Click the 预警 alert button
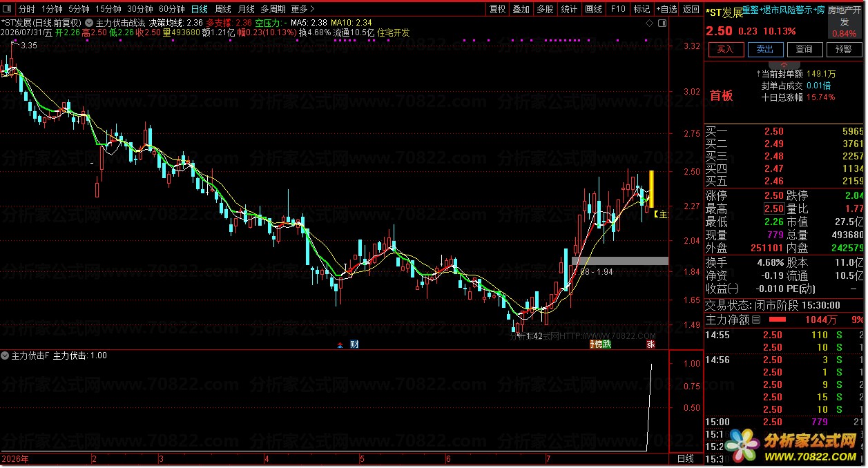This screenshot has height=468, width=868. coord(843,50)
